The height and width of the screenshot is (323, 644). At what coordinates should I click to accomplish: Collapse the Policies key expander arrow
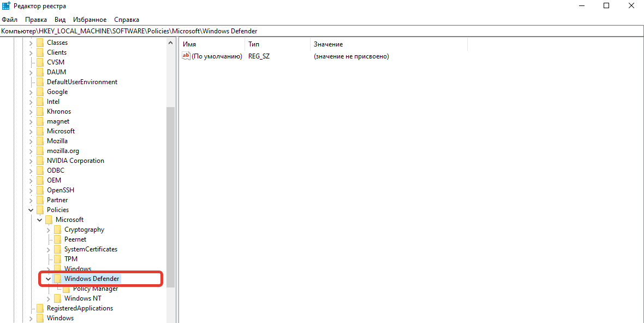31,210
